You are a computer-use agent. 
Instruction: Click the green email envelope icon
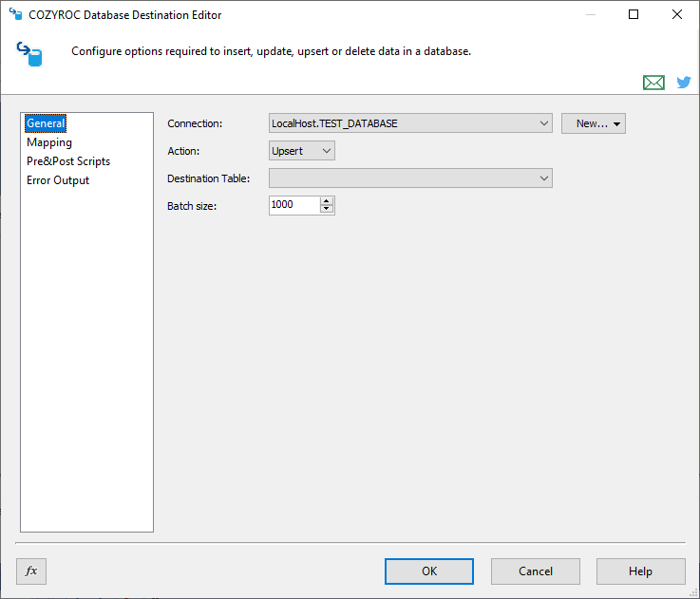click(653, 83)
